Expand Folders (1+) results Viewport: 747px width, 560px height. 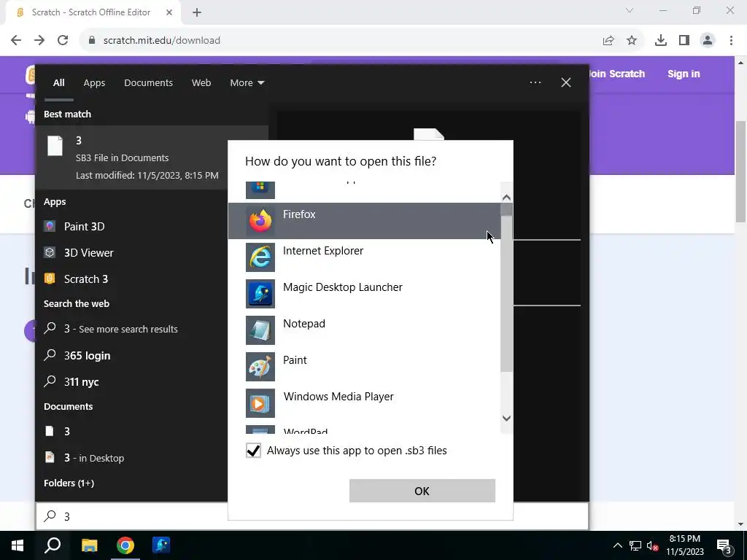pyautogui.click(x=69, y=483)
